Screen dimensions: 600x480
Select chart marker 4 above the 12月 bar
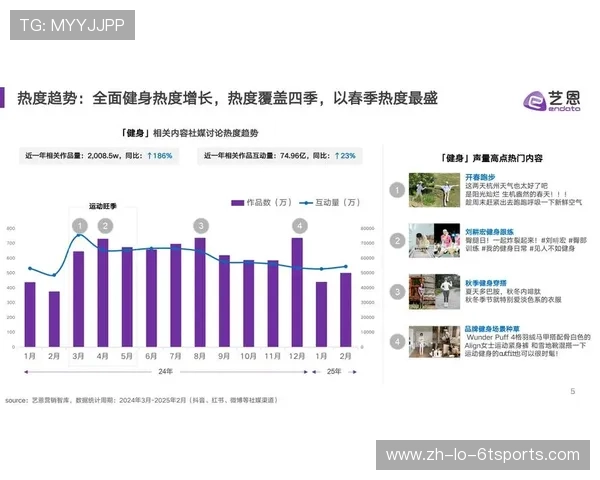click(x=300, y=226)
